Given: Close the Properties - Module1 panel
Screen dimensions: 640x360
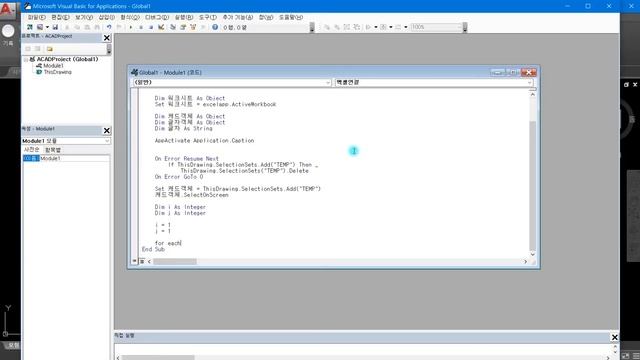Looking at the screenshot, I should click(x=107, y=130).
